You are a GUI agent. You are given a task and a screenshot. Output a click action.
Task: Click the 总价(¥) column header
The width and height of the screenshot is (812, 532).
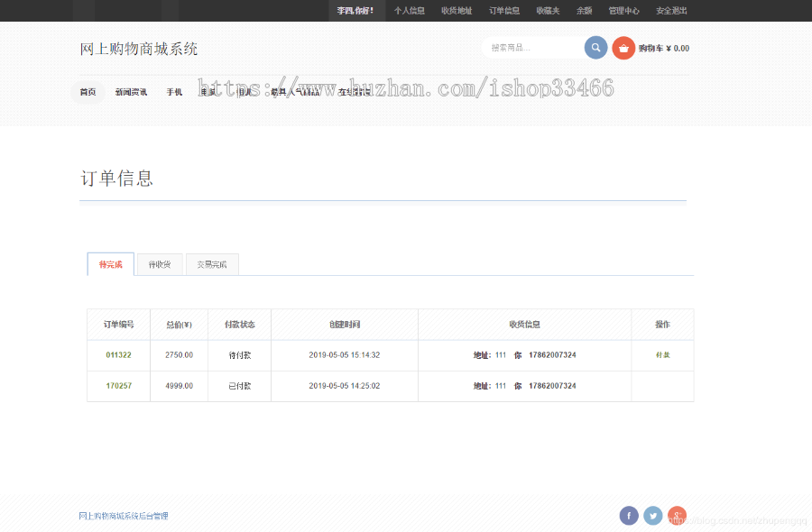(x=180, y=325)
